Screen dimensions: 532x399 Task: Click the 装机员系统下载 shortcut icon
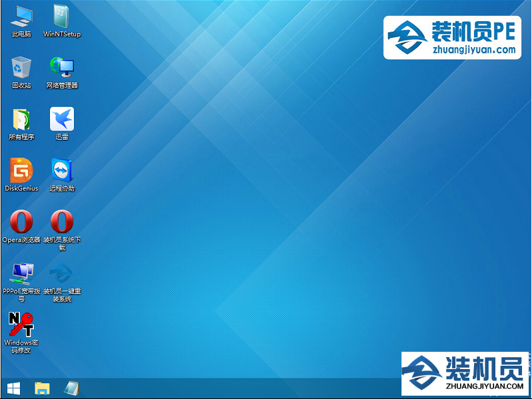(x=62, y=221)
